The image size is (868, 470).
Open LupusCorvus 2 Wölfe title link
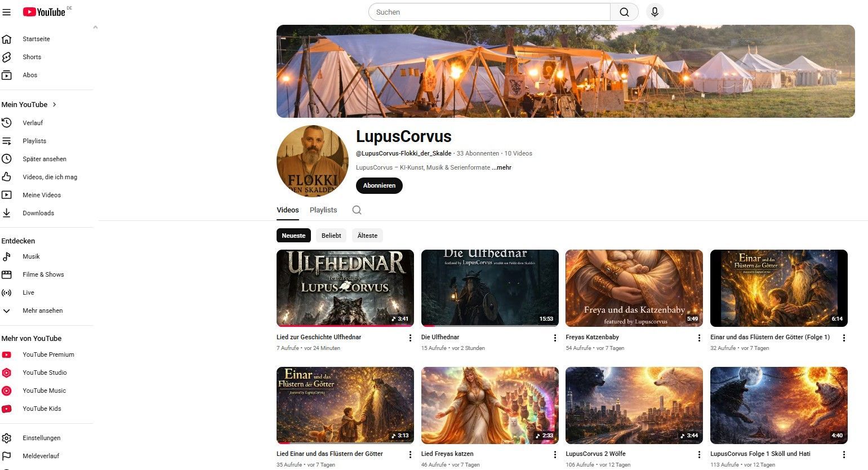(595, 454)
